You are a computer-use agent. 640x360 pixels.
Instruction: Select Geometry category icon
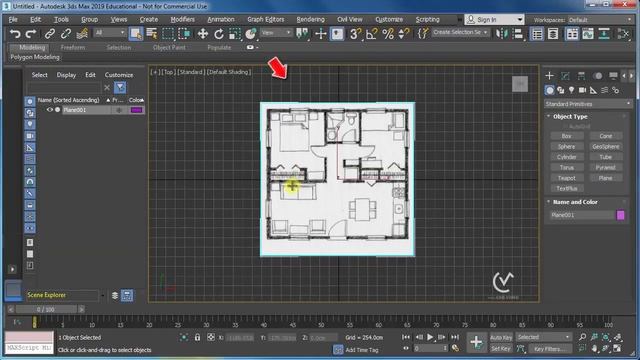click(x=550, y=90)
